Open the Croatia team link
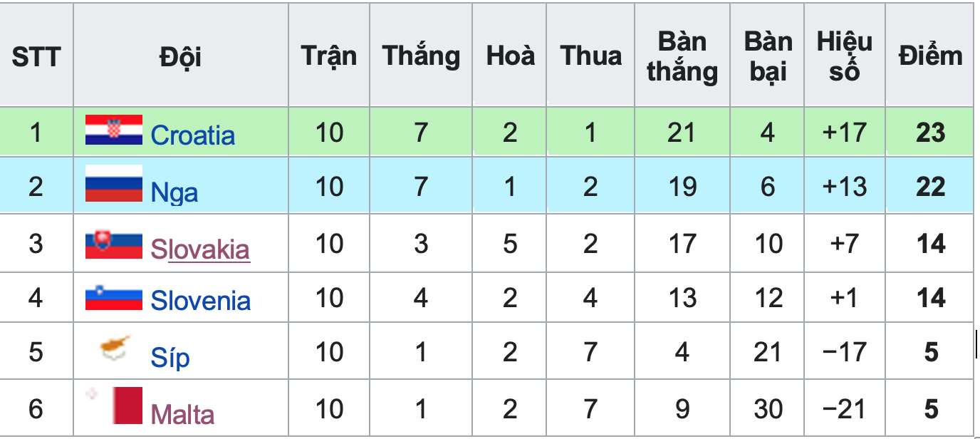The image size is (980, 439). point(192,135)
